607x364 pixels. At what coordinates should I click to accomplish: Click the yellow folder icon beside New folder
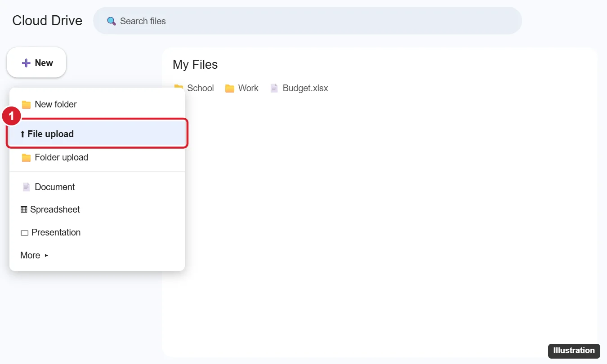(26, 105)
